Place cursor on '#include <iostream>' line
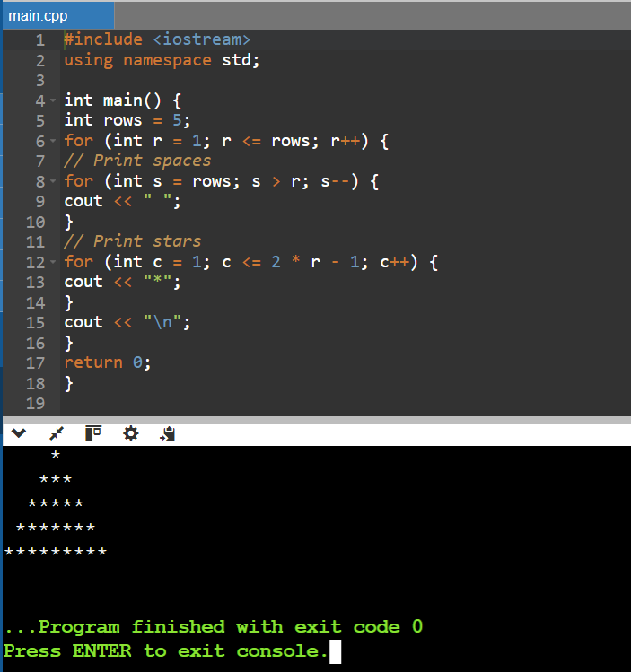Viewport: 631px width, 672px height. pos(157,39)
